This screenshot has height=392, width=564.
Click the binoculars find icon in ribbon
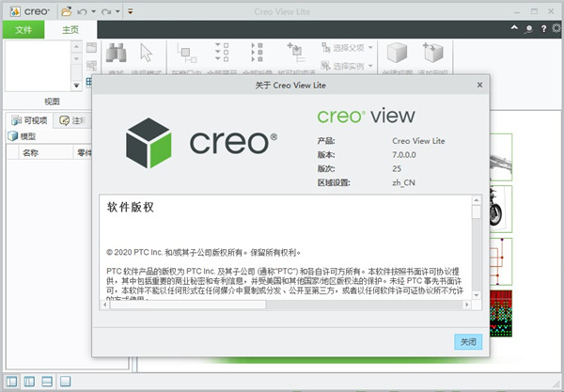point(116,55)
